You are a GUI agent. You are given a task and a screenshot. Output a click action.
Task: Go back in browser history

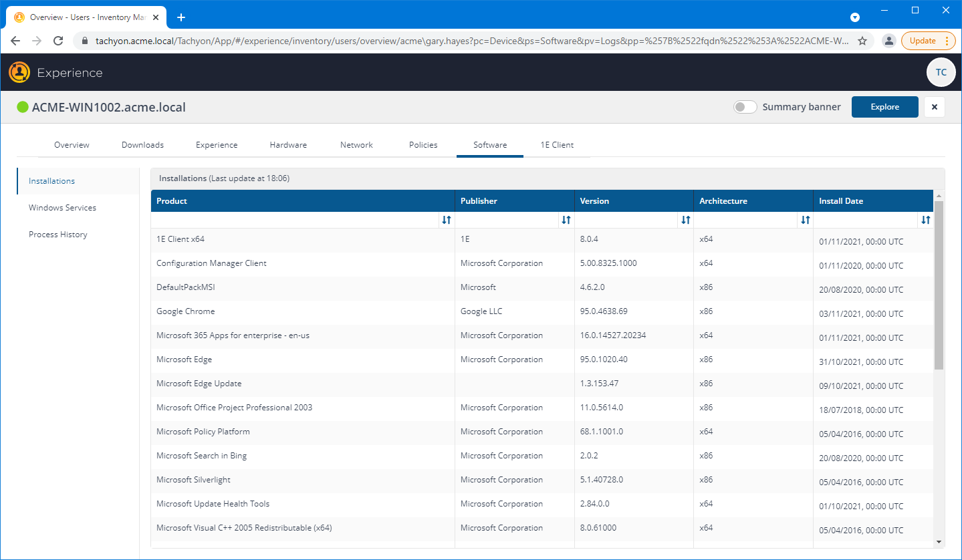[x=15, y=41]
